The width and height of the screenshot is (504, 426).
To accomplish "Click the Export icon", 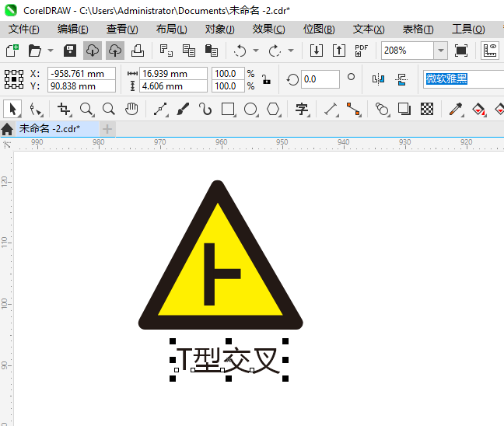I will point(339,51).
